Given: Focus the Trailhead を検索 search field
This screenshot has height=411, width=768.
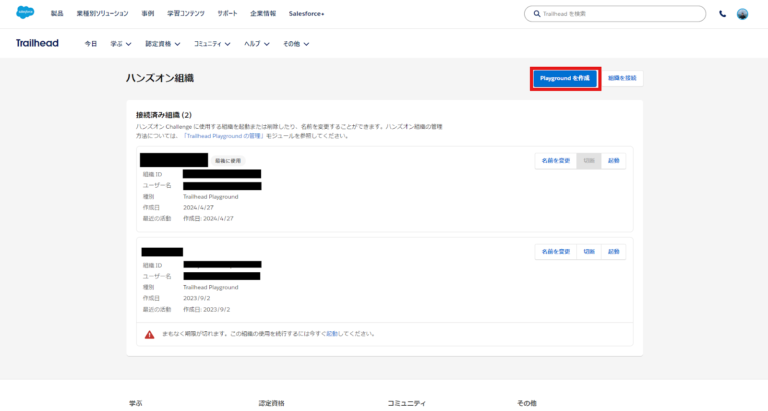Looking at the screenshot, I should [x=620, y=14].
